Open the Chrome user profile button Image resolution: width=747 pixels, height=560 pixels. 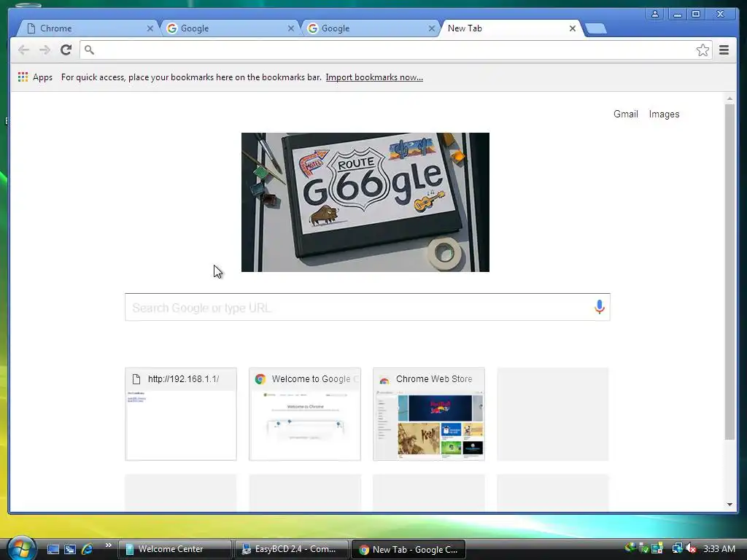[x=655, y=14]
